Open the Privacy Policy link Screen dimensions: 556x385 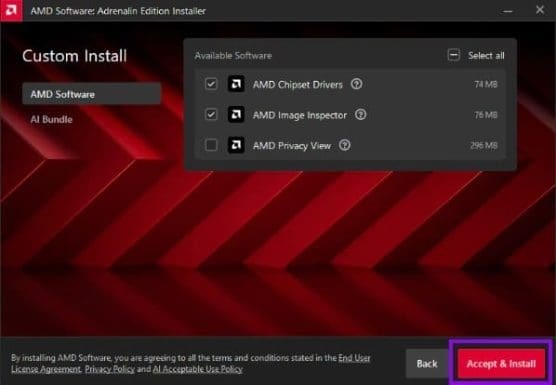[x=110, y=369]
